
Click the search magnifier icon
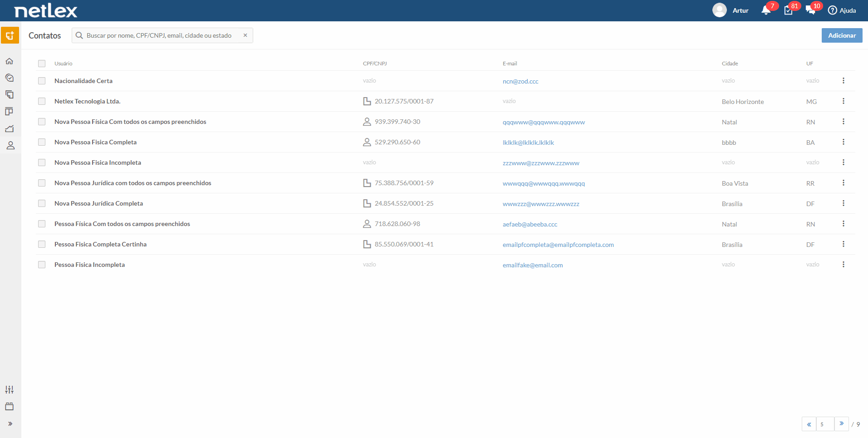[x=79, y=35]
